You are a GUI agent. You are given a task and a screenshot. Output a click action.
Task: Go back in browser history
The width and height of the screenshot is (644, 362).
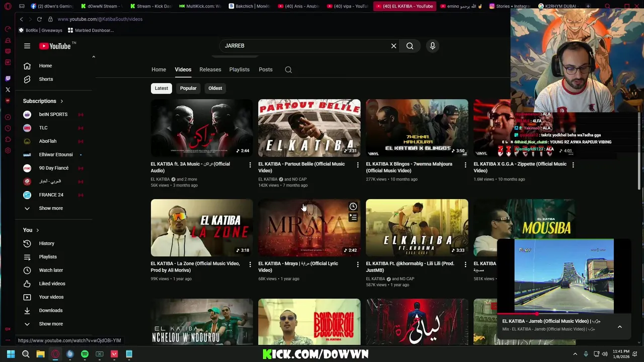click(21, 19)
